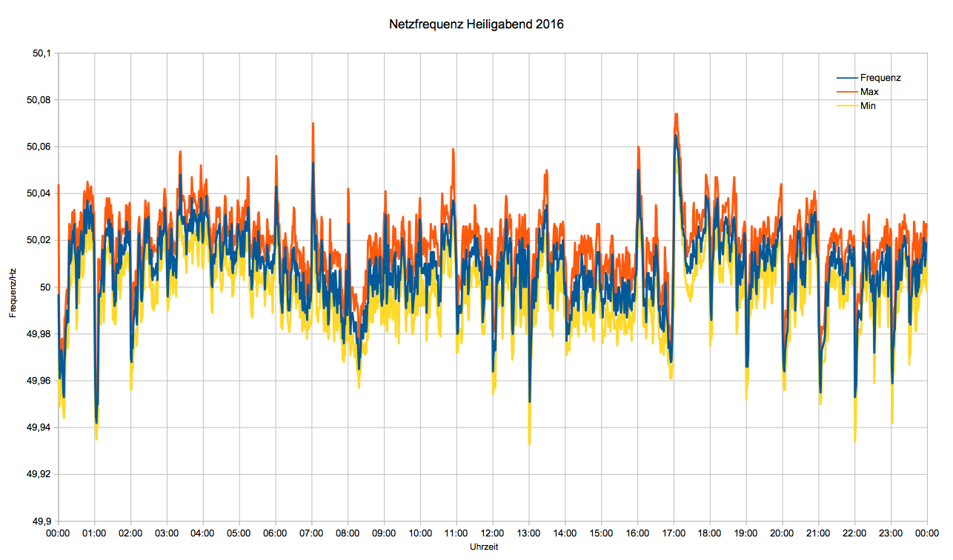Viewport: 953px width, 560px height.
Task: Click the Min dip at 13:00
Action: pos(529,442)
